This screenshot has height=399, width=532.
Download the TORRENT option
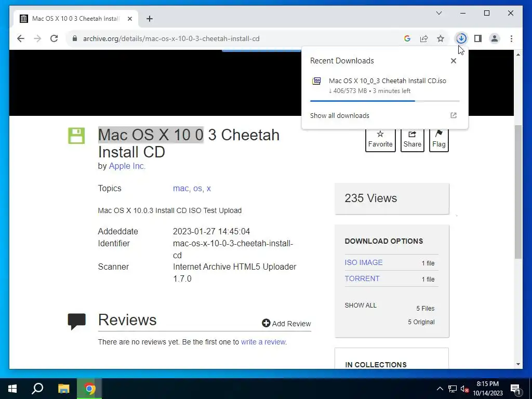point(362,278)
